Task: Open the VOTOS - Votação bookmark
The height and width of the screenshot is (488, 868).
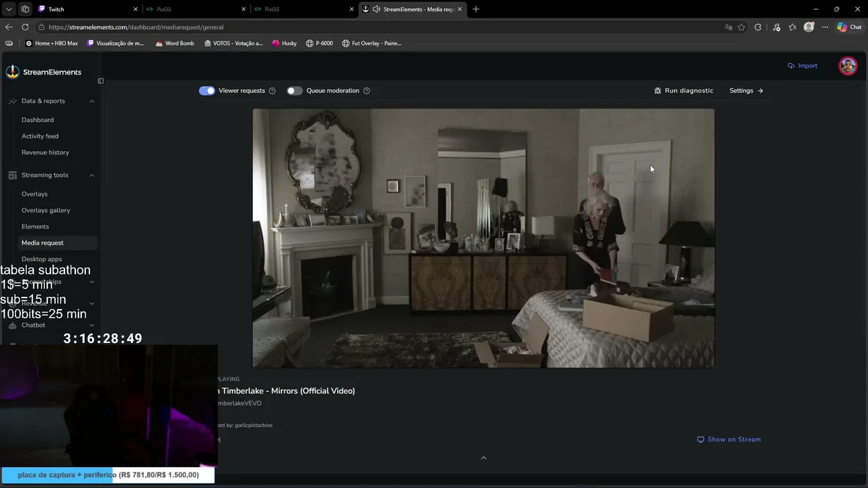Action: tap(233, 43)
